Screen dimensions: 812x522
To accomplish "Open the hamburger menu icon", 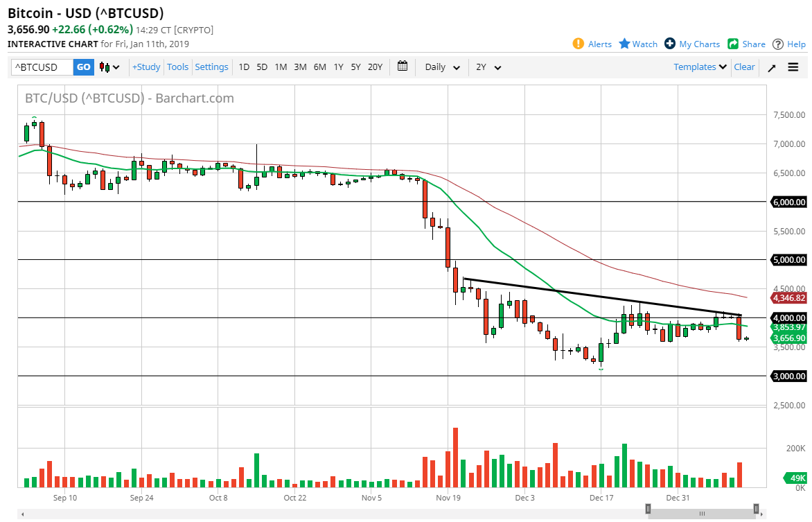I will pyautogui.click(x=793, y=67).
